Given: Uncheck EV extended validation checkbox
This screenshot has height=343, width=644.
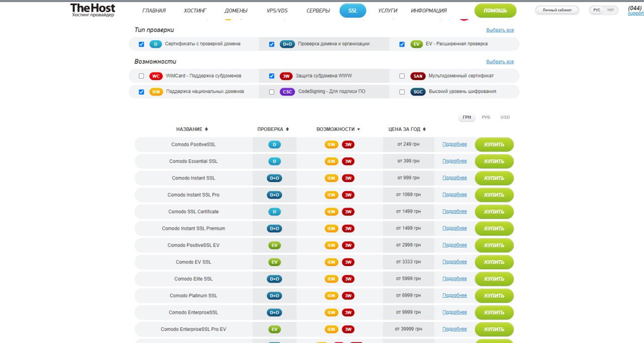Looking at the screenshot, I should (x=402, y=44).
